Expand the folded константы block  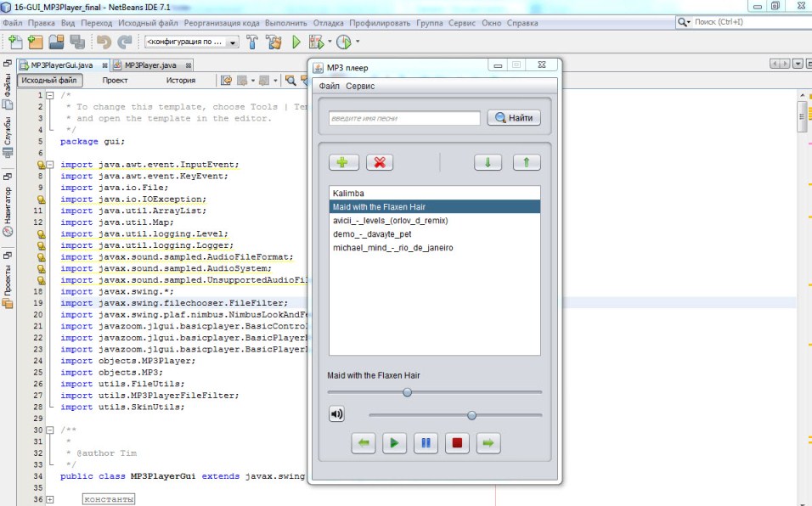(50, 499)
